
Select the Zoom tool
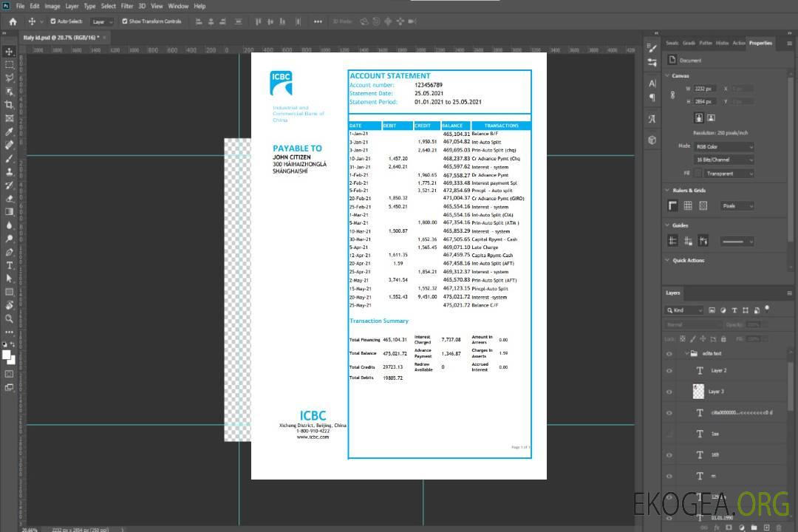(10, 318)
